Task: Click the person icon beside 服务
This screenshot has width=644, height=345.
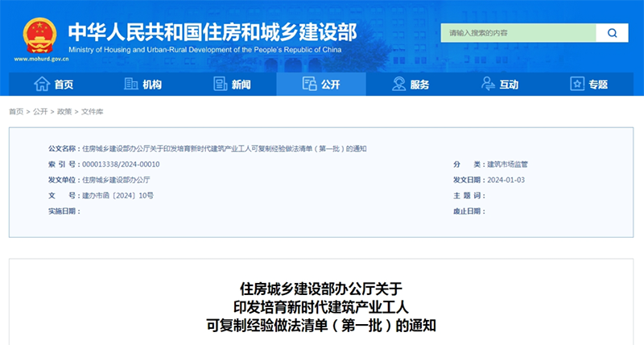Action: (398, 85)
